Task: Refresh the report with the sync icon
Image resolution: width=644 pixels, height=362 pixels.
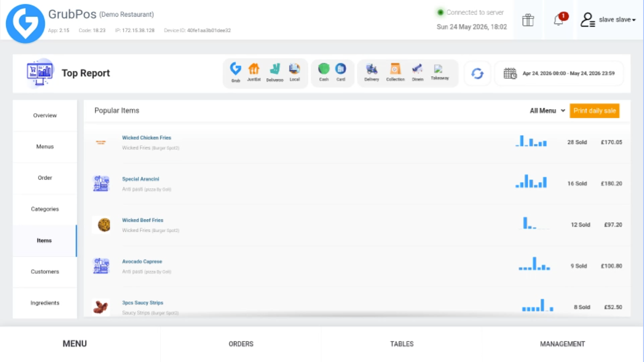Action: [477, 73]
